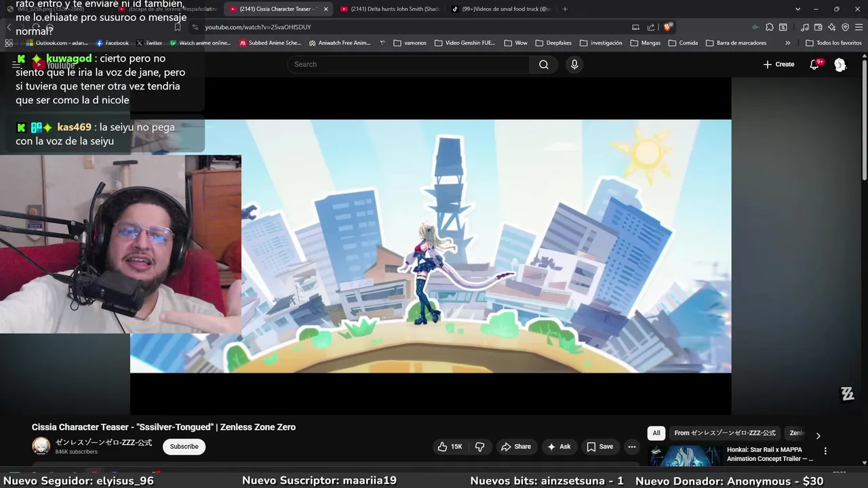Screen dimensions: 868x488
Task: Open Watch anime online bookmark
Action: (x=200, y=43)
